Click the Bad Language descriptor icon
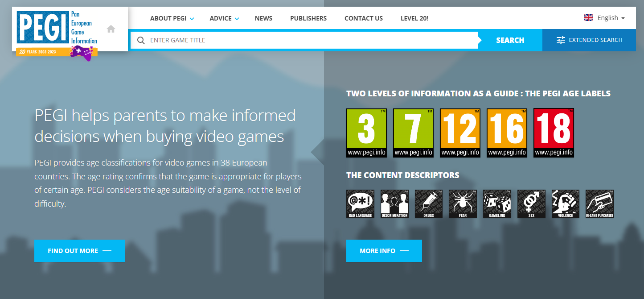Screen dimensions: 644x299 (x=360, y=204)
